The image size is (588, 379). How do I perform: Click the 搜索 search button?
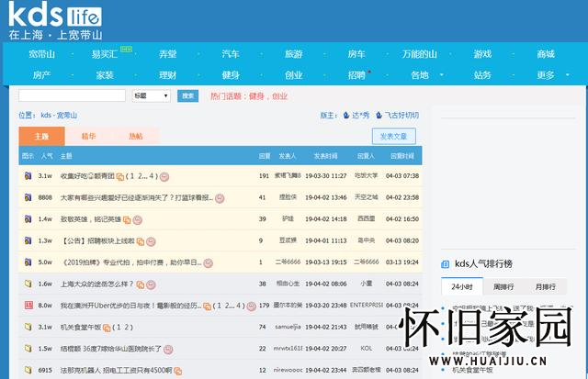pyautogui.click(x=187, y=95)
